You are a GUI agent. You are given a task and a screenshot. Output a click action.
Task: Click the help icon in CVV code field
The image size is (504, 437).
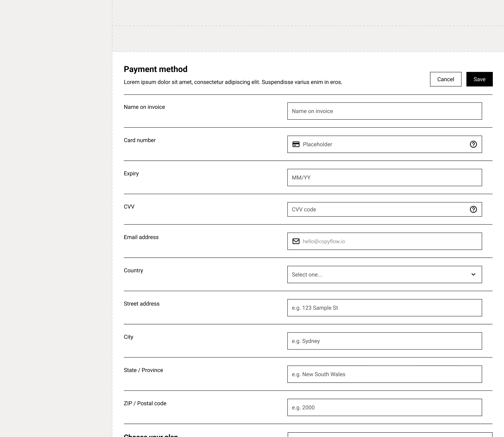[473, 210]
